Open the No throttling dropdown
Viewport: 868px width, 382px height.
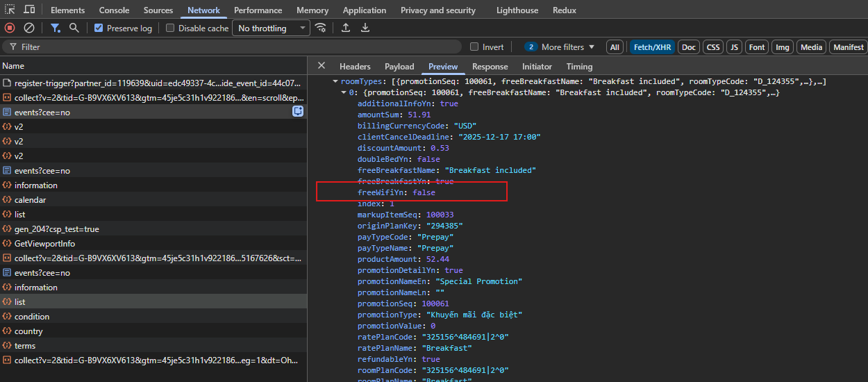[272, 28]
